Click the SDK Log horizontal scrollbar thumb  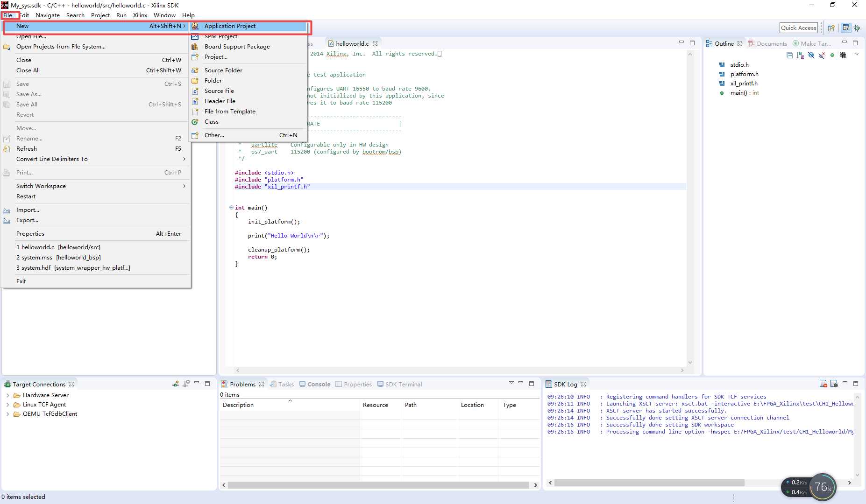pos(649,483)
